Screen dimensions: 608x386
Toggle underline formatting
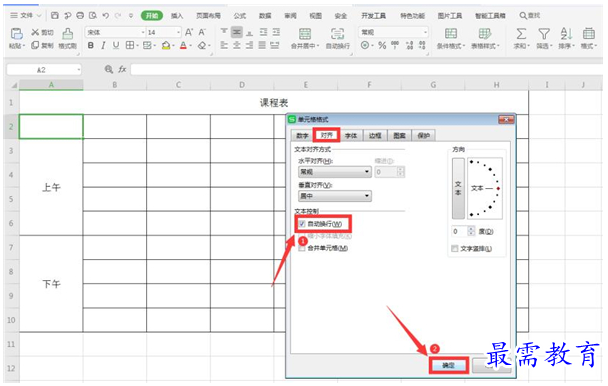click(x=116, y=46)
